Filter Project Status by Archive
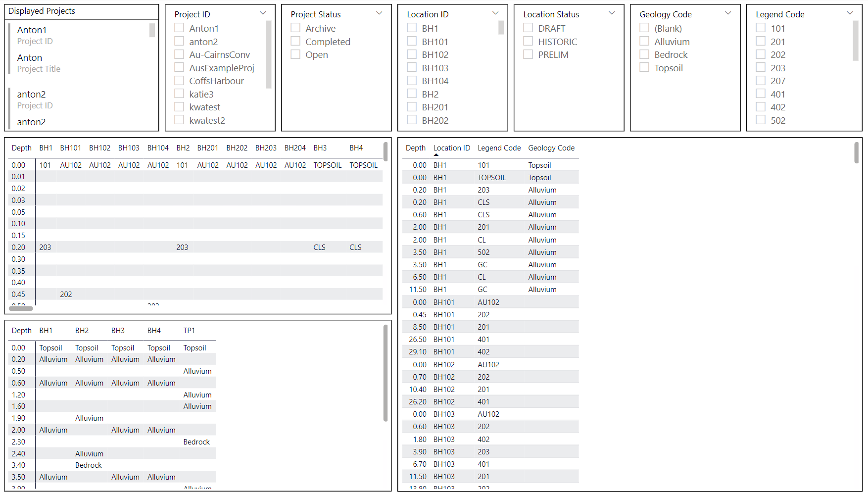 click(295, 28)
